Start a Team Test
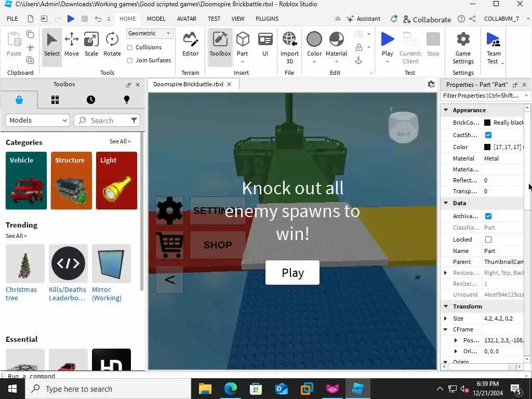This screenshot has height=399, width=532. pos(494,47)
